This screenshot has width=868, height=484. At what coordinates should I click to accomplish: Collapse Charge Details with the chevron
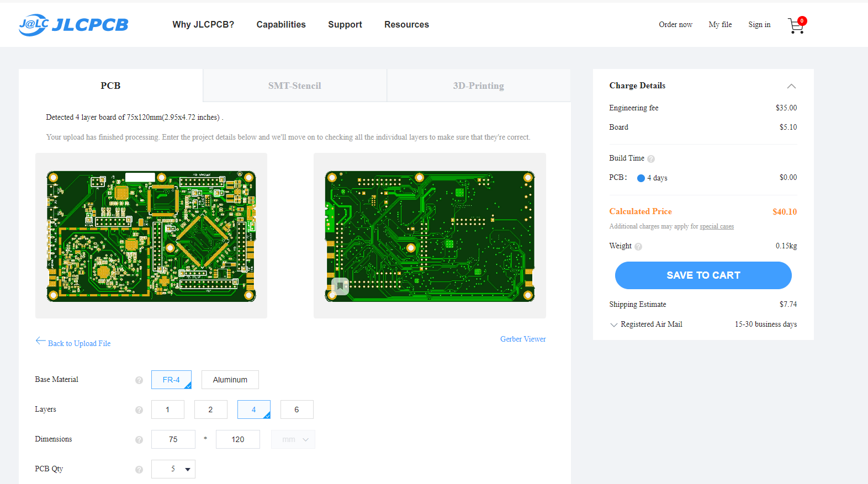pos(791,86)
